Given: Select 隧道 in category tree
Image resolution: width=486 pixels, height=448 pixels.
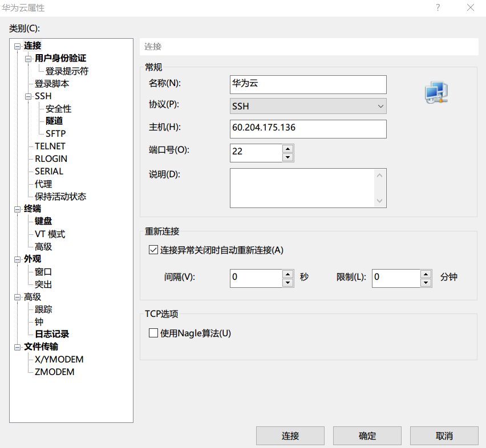Looking at the screenshot, I should pyautogui.click(x=54, y=121).
